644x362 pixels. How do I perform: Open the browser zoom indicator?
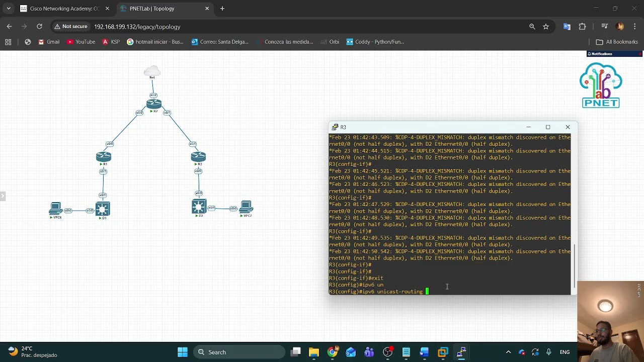coord(532,27)
